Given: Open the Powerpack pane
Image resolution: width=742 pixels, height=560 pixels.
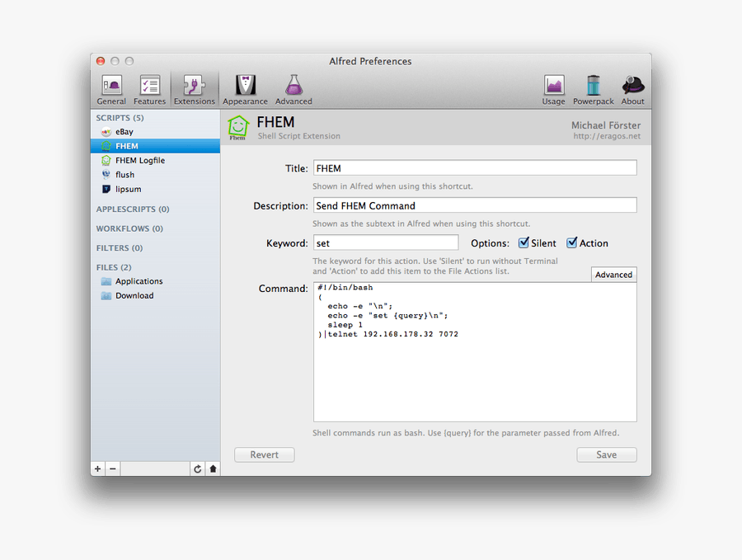Looking at the screenshot, I should tap(593, 90).
